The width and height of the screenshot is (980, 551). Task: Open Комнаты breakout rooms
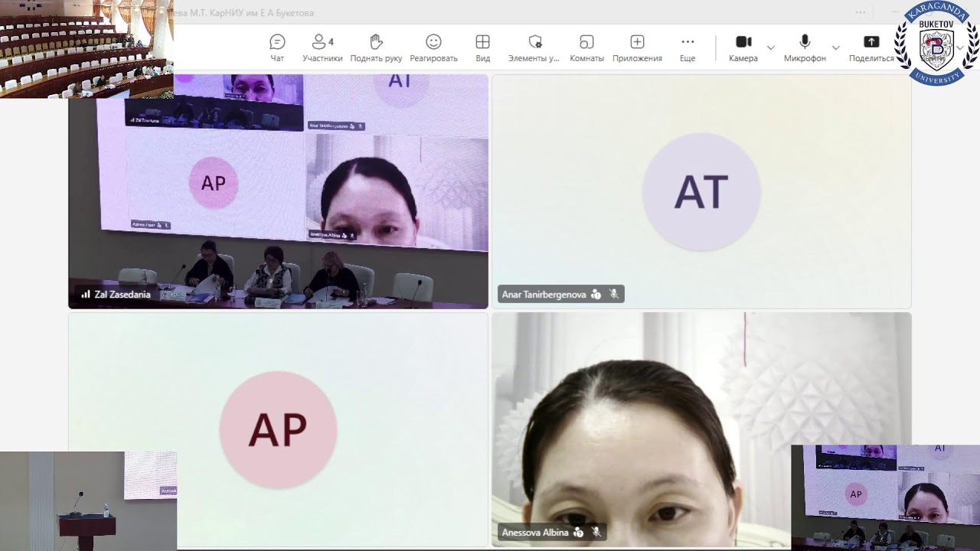pyautogui.click(x=586, y=47)
